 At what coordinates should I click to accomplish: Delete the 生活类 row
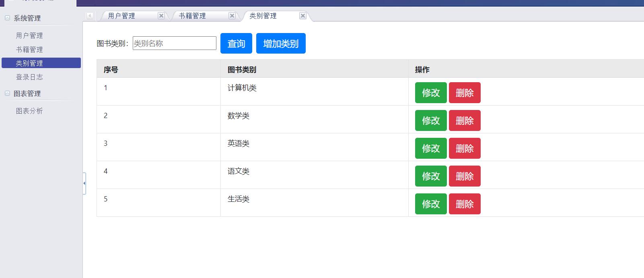465,204
